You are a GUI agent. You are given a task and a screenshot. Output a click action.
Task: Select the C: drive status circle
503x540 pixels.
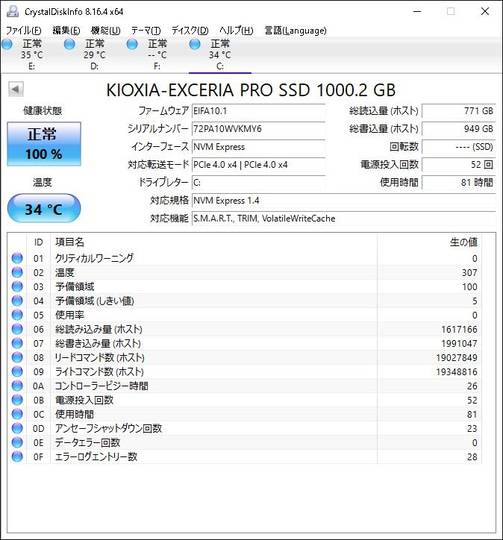(195, 44)
